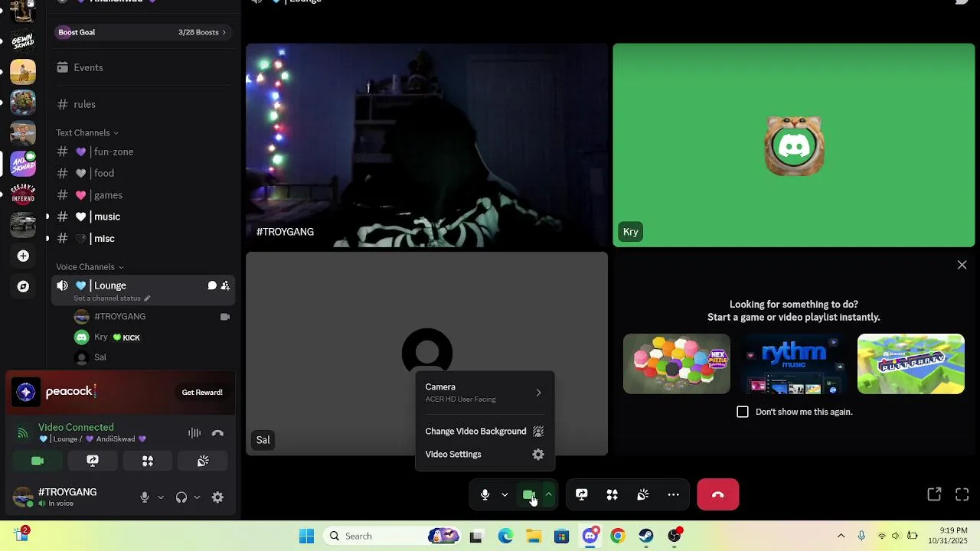The image size is (980, 551).
Task: Click Get Reward! on Peacock banner
Action: 202,393
